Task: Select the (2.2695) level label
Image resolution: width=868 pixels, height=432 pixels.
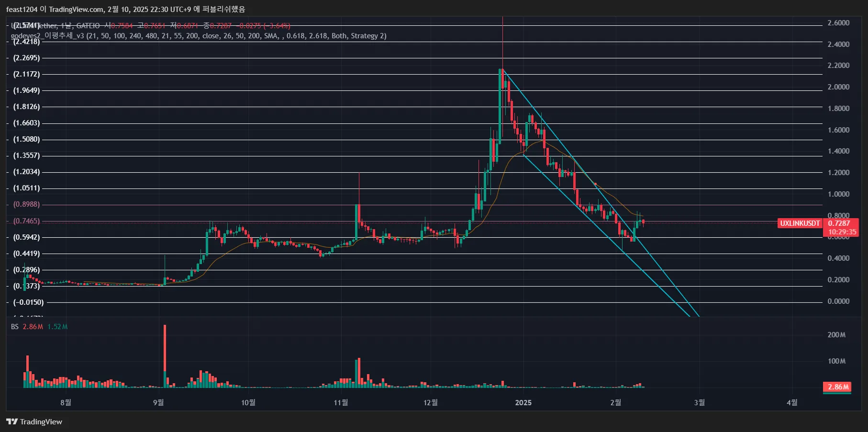Action: pos(26,58)
